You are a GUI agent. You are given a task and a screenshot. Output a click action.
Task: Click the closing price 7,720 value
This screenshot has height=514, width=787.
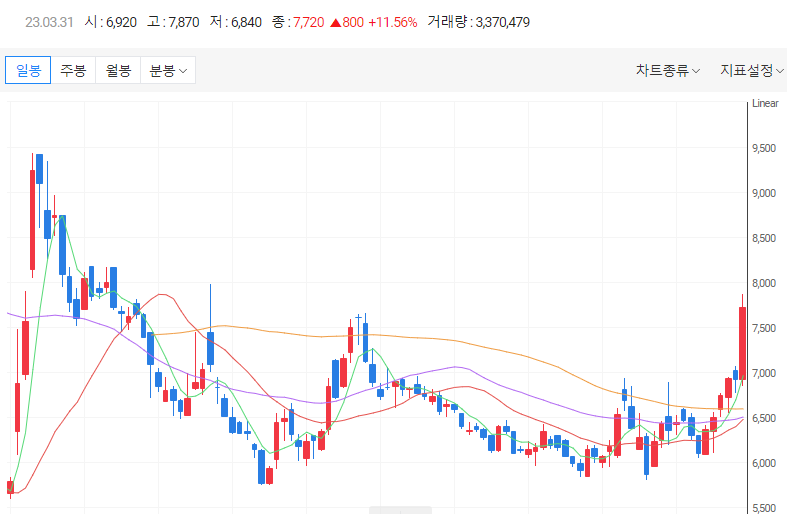tap(309, 23)
